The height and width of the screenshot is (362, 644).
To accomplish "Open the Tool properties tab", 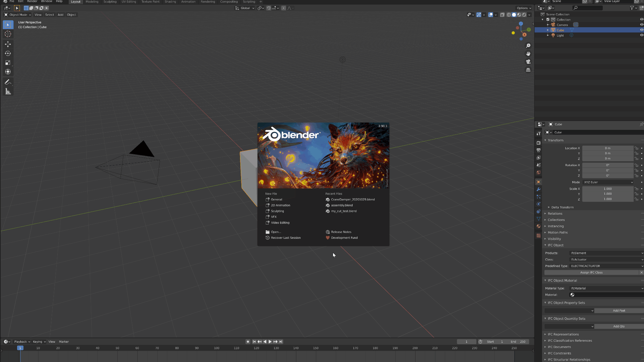I will point(538,133).
